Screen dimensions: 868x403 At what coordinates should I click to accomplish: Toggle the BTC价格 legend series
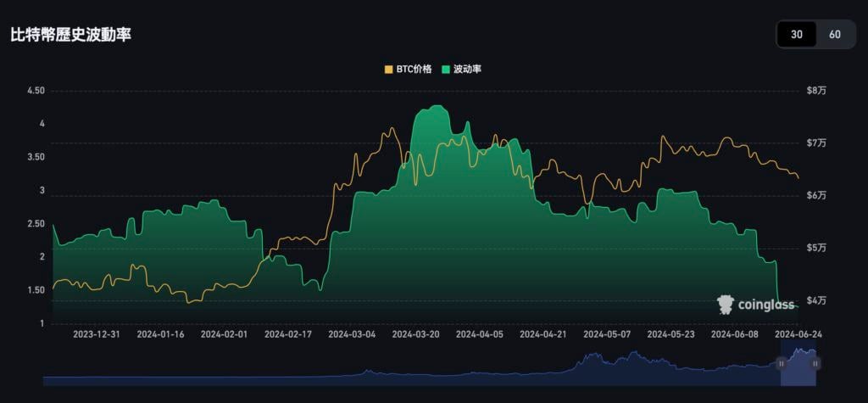coord(408,70)
